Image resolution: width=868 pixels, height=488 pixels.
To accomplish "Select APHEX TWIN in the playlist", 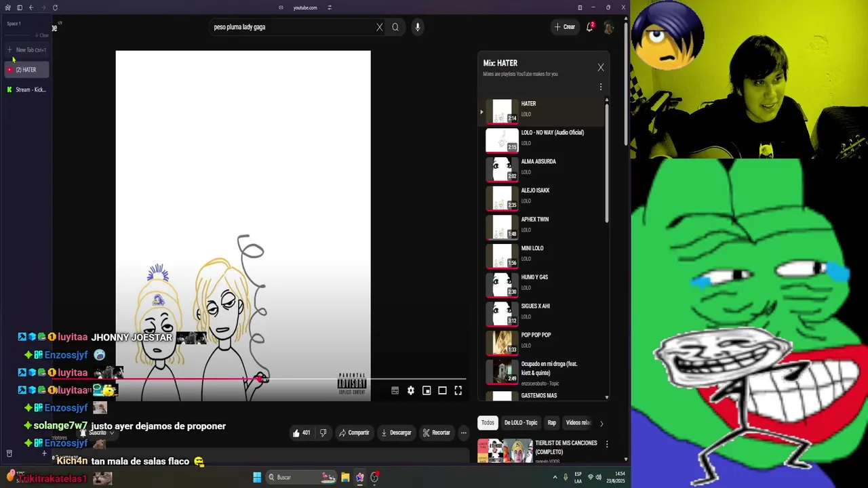I will tap(542, 226).
